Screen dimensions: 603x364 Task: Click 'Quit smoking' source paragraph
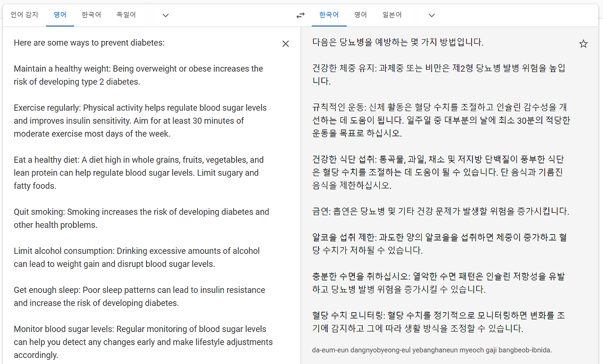click(141, 218)
